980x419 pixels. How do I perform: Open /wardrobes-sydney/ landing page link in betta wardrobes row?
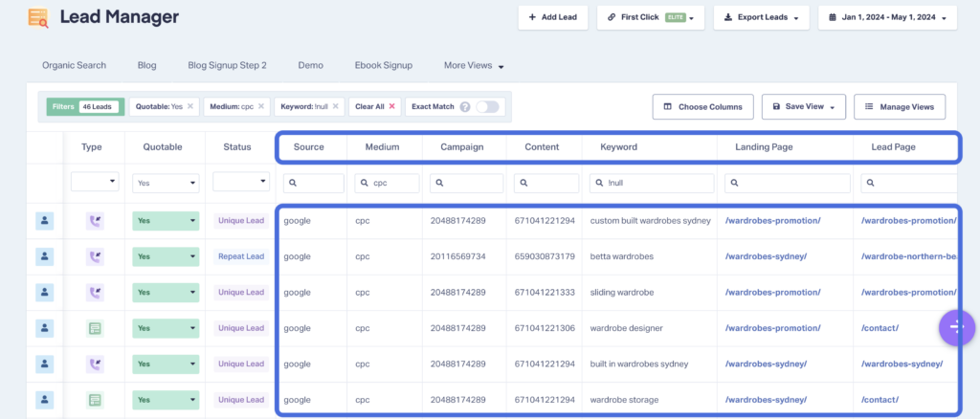pos(766,256)
